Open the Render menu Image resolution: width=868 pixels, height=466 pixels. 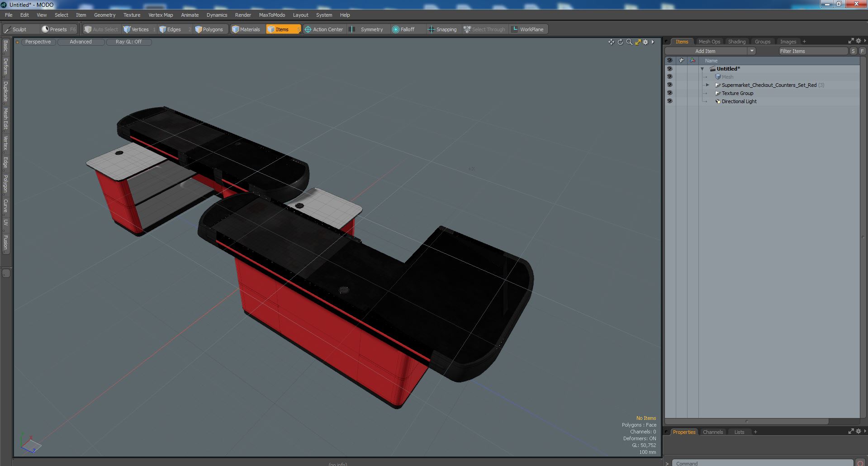[x=243, y=15]
